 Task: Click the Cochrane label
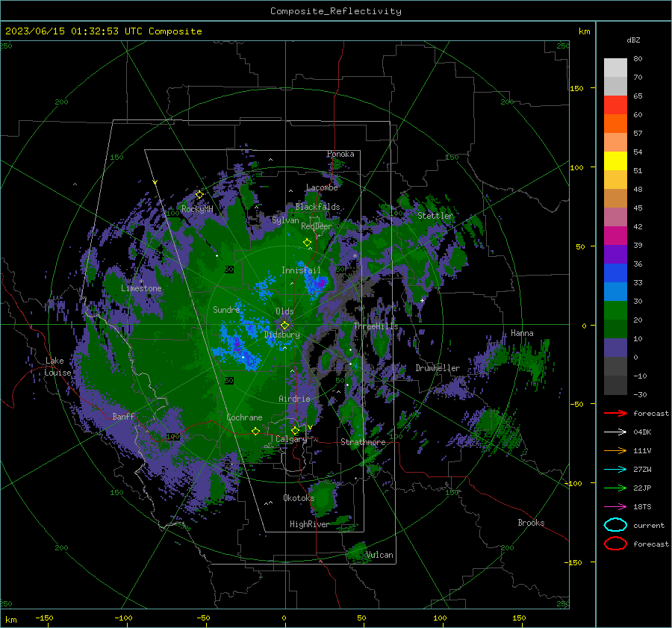244,417
